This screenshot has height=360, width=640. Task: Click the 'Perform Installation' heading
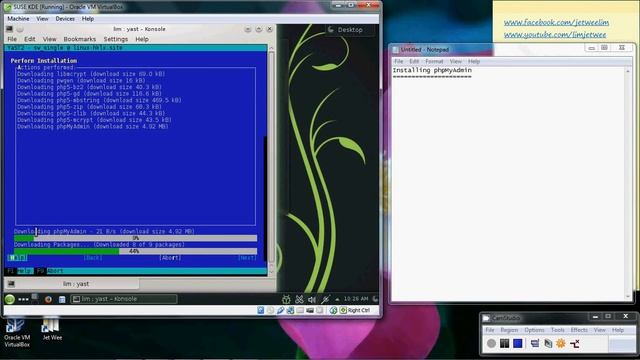coord(44,61)
